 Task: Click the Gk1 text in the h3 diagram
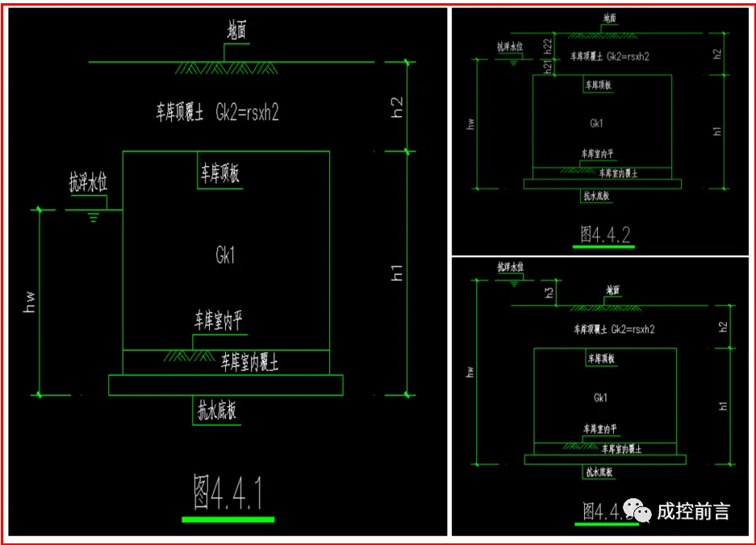[600, 397]
